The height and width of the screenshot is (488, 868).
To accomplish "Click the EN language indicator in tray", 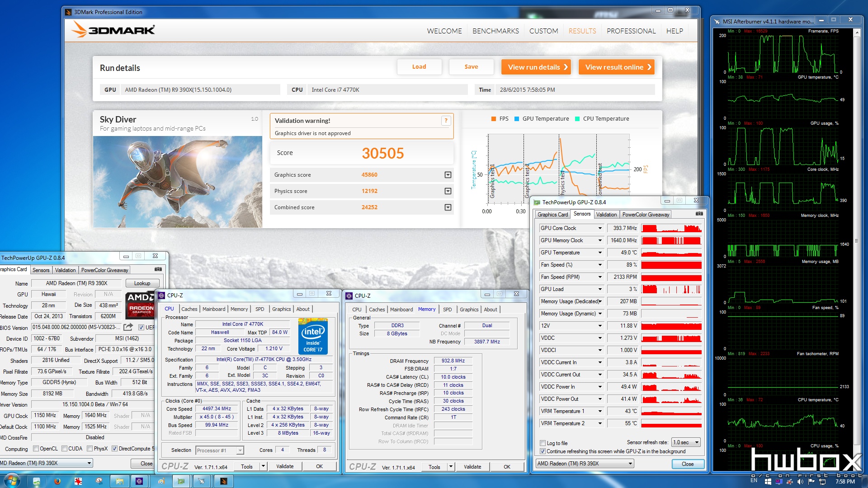I will [x=754, y=480].
